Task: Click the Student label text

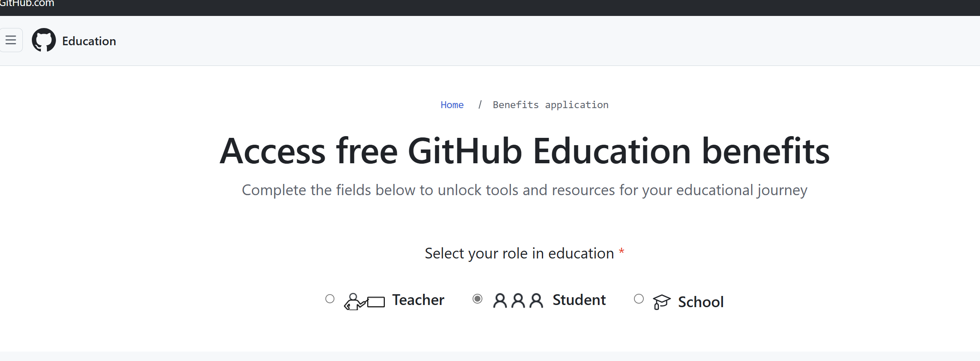Action: click(x=579, y=300)
